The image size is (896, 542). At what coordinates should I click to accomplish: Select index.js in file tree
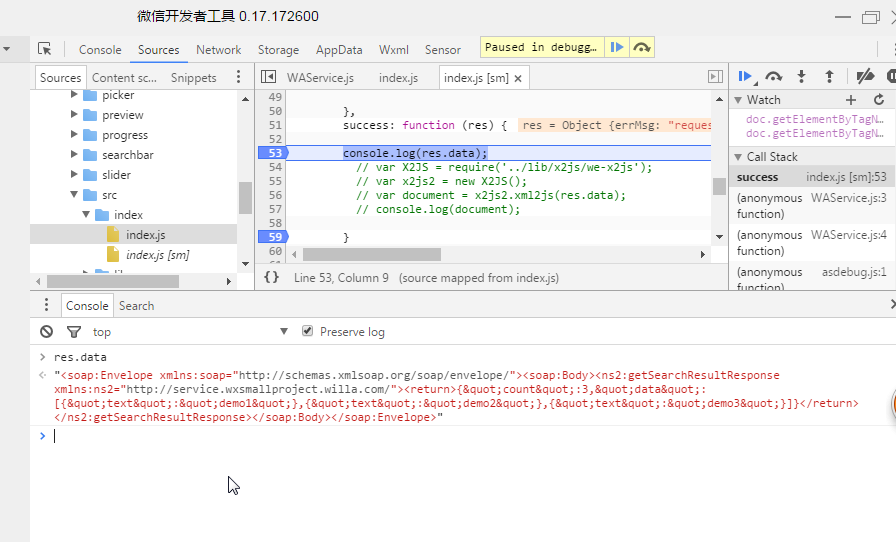tap(146, 234)
